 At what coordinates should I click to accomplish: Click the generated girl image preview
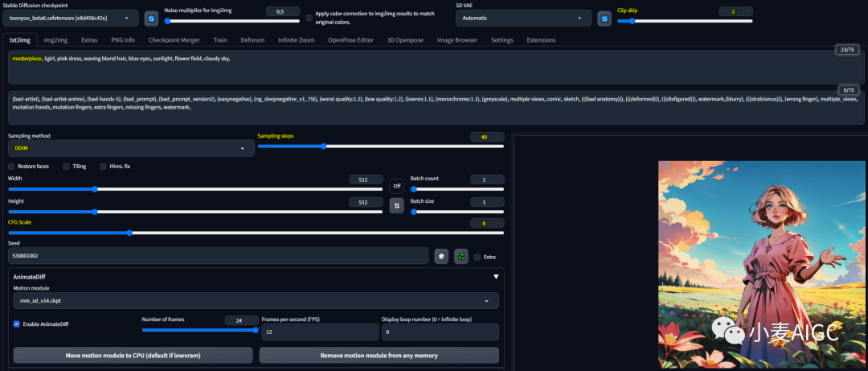click(761, 265)
